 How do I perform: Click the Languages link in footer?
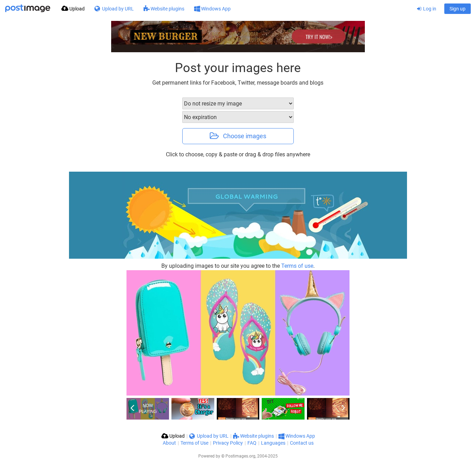273,443
